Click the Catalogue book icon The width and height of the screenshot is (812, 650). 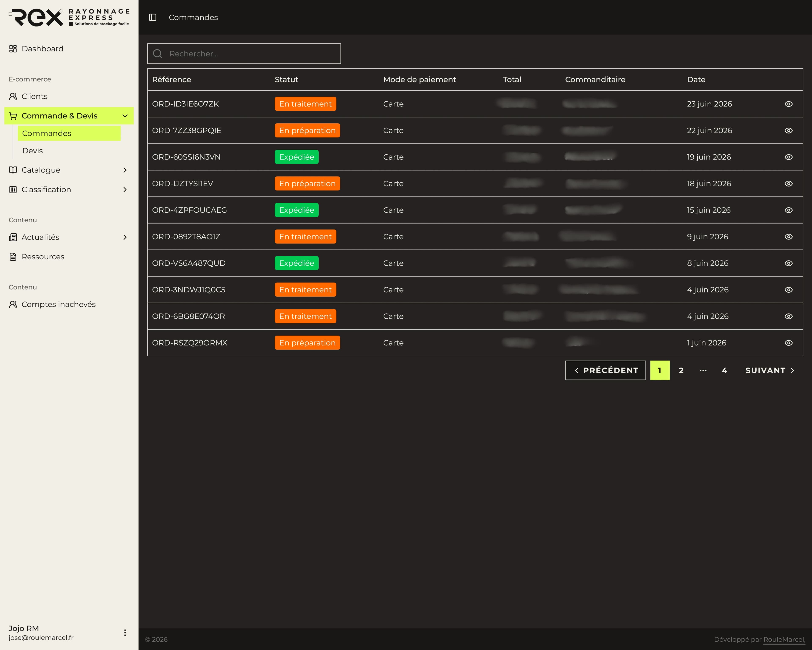pyautogui.click(x=13, y=170)
